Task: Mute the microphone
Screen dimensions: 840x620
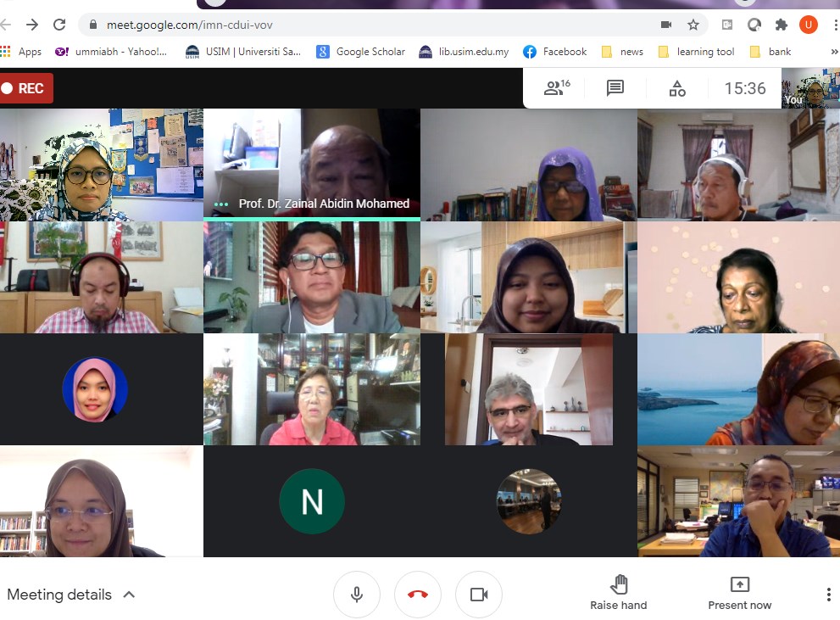Action: click(357, 595)
